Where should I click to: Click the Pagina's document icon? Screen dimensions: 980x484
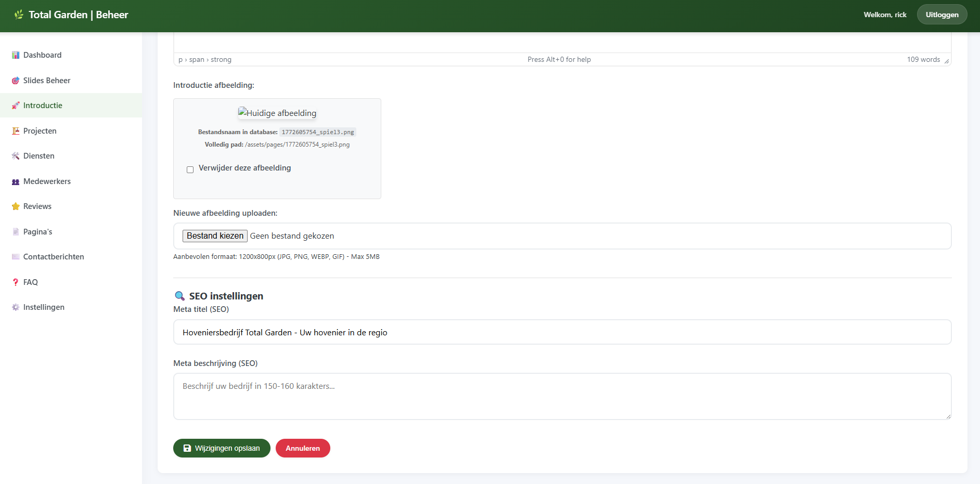(16, 232)
